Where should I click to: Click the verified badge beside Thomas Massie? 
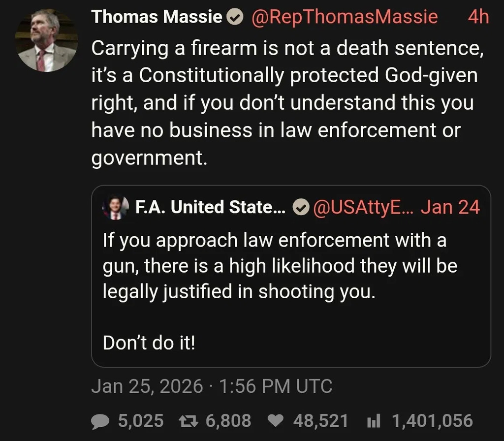236,18
